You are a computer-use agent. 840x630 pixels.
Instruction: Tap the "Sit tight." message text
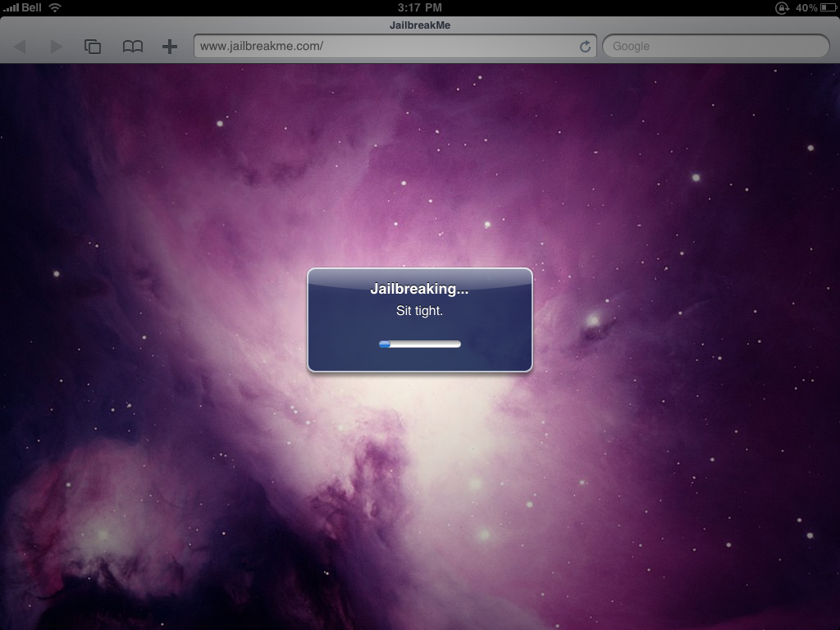pyautogui.click(x=419, y=311)
